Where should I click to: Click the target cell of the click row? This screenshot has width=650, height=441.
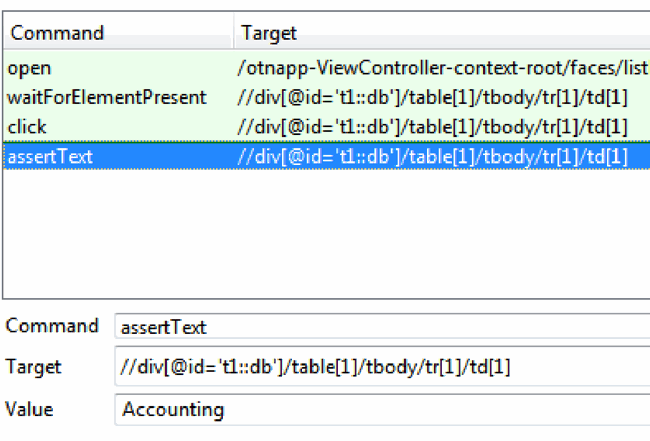[432, 127]
